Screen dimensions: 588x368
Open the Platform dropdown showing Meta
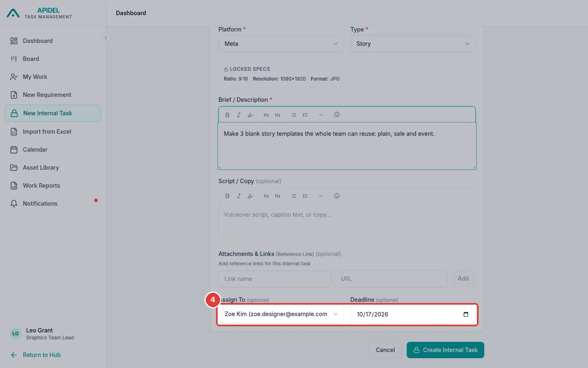[x=281, y=44]
